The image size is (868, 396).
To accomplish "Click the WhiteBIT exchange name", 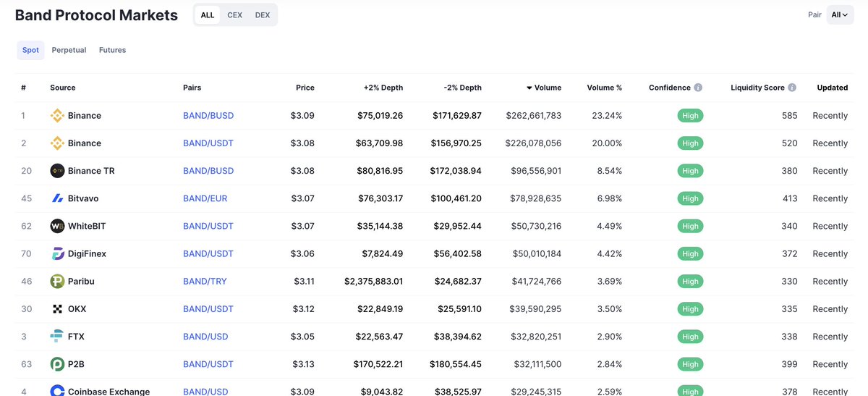I will click(87, 226).
